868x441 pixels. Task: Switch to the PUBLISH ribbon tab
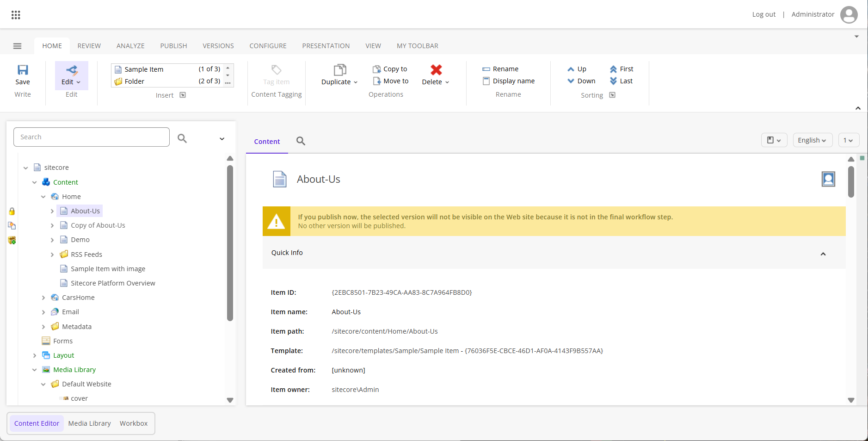tap(174, 46)
